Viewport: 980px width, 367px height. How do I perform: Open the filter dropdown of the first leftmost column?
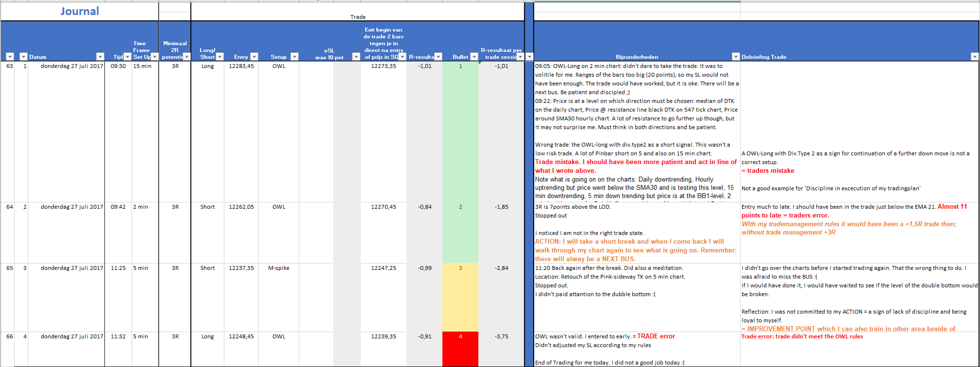click(10, 57)
